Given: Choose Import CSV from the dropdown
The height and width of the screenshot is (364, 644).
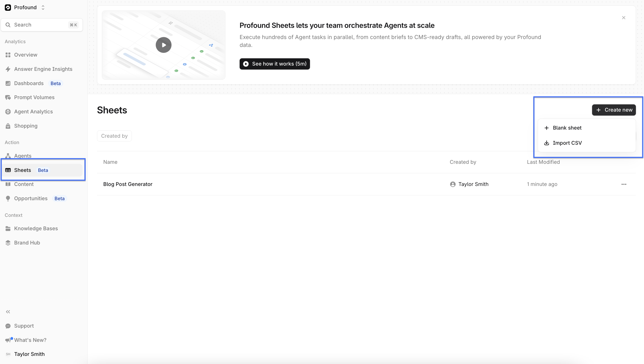Looking at the screenshot, I should (x=587, y=143).
